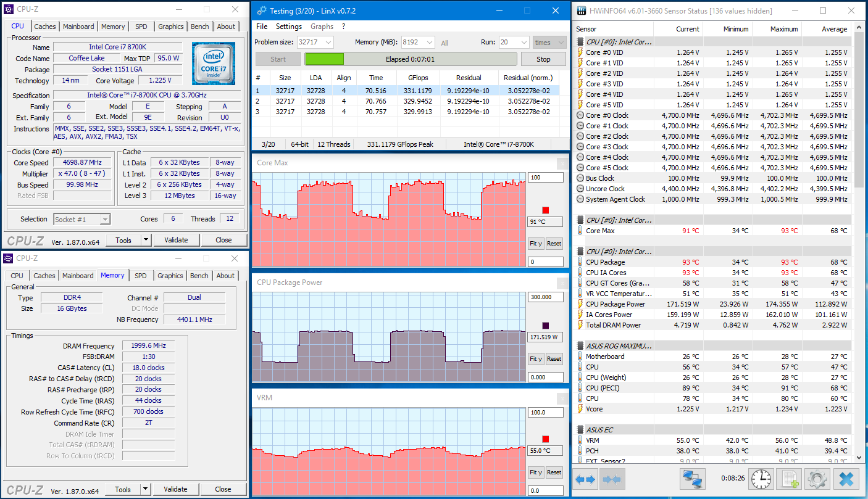Image resolution: width=868 pixels, height=499 pixels.
Task: Click the clock icon to reset timer
Action: [x=761, y=479]
